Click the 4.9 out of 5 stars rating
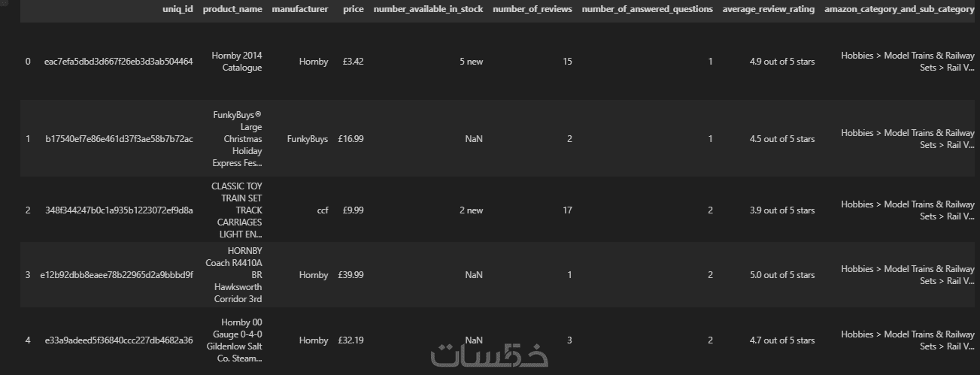 [x=782, y=62]
